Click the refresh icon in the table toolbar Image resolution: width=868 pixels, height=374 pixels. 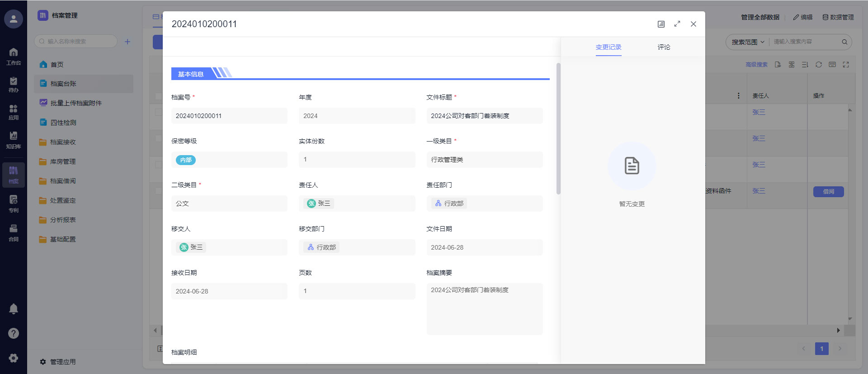(x=818, y=65)
